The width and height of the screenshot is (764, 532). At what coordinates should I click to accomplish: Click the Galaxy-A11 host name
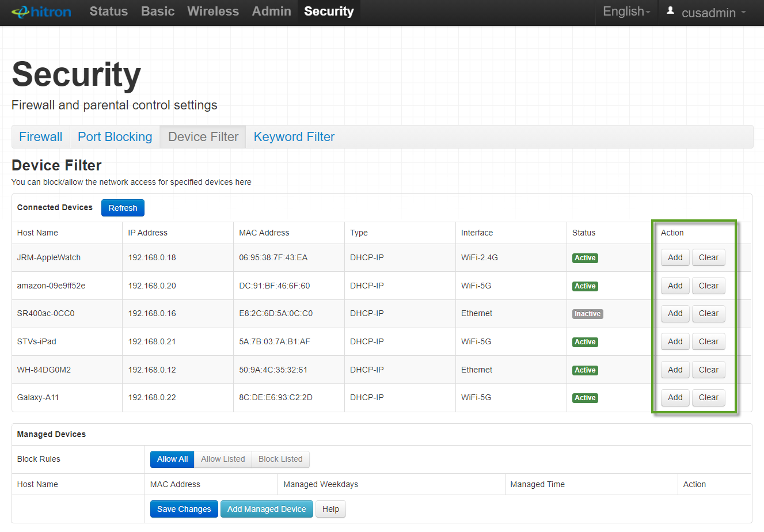[38, 397]
